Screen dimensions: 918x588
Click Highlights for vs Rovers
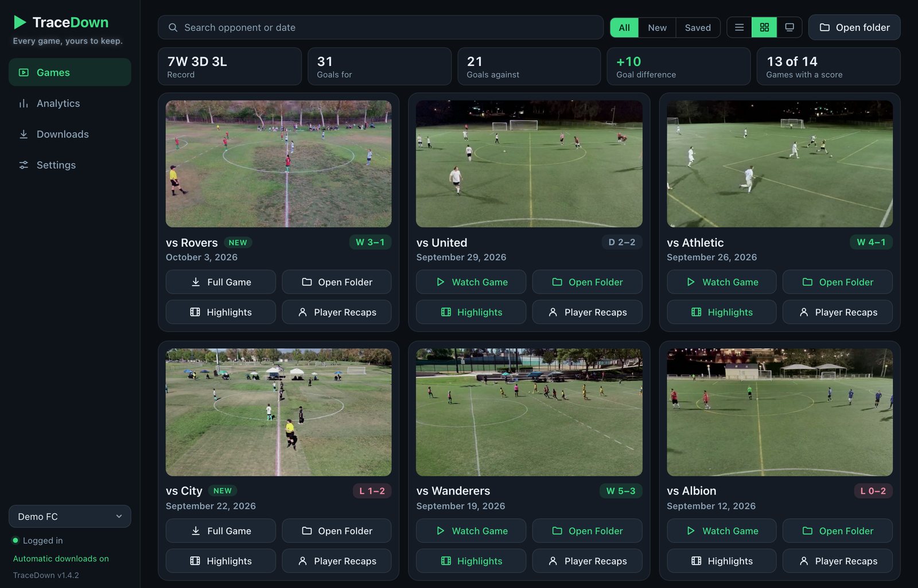(x=221, y=312)
